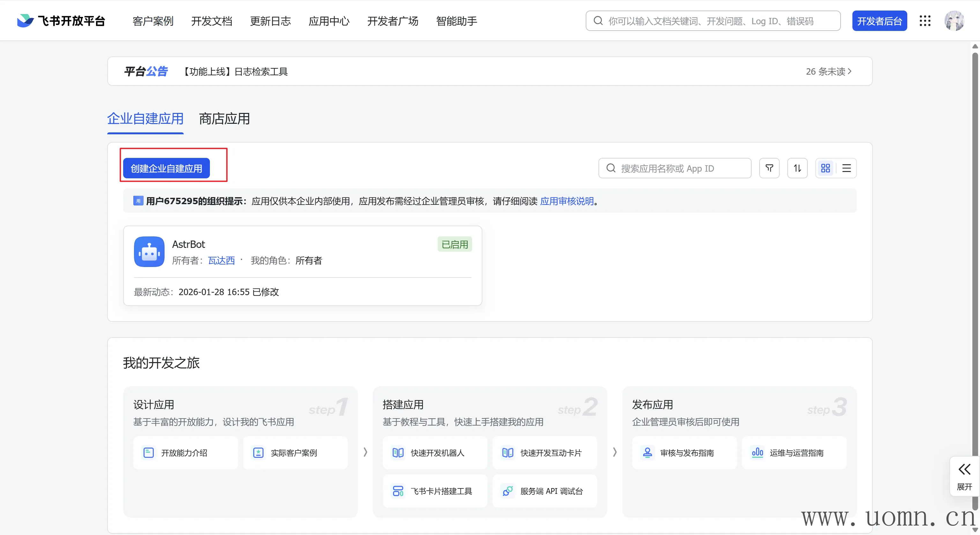980x535 pixels.
Task: Open 开发文档 in top navigation
Action: (212, 21)
